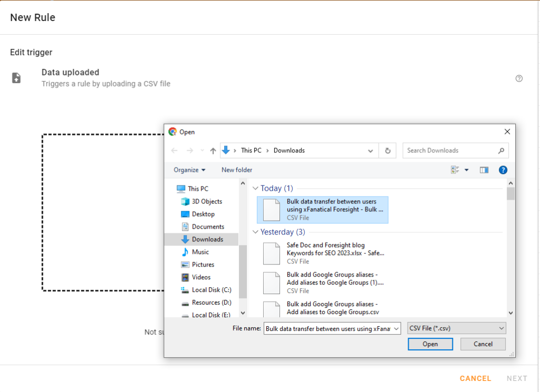Click New folder in the dialog toolbar
This screenshot has height=392, width=540.
237,170
